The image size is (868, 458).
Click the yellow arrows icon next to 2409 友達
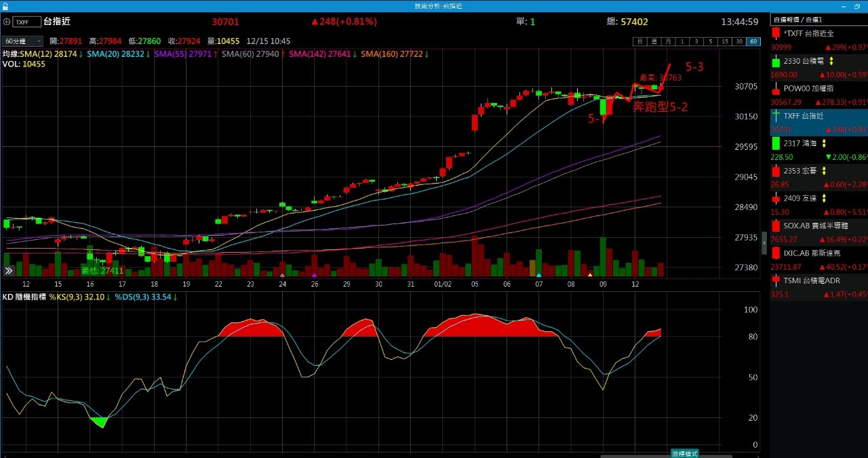(x=823, y=198)
